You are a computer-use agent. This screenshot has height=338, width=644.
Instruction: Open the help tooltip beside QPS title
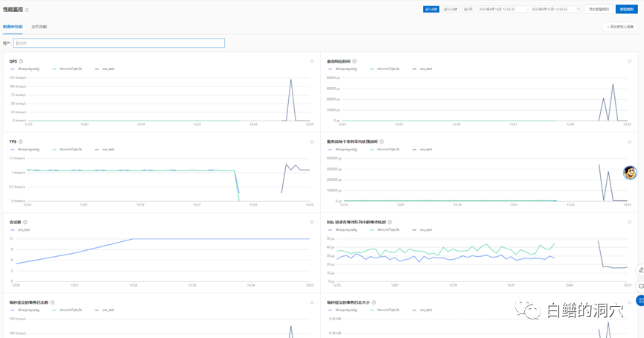pos(21,61)
